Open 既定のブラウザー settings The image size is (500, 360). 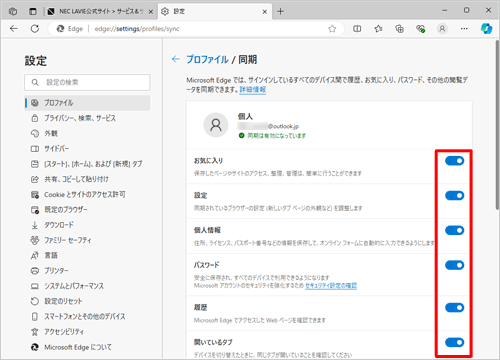pyautogui.click(x=87, y=210)
